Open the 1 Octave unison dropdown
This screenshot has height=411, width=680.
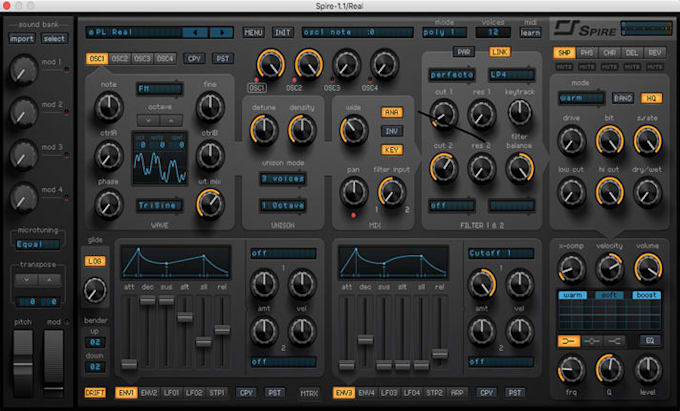pos(283,205)
